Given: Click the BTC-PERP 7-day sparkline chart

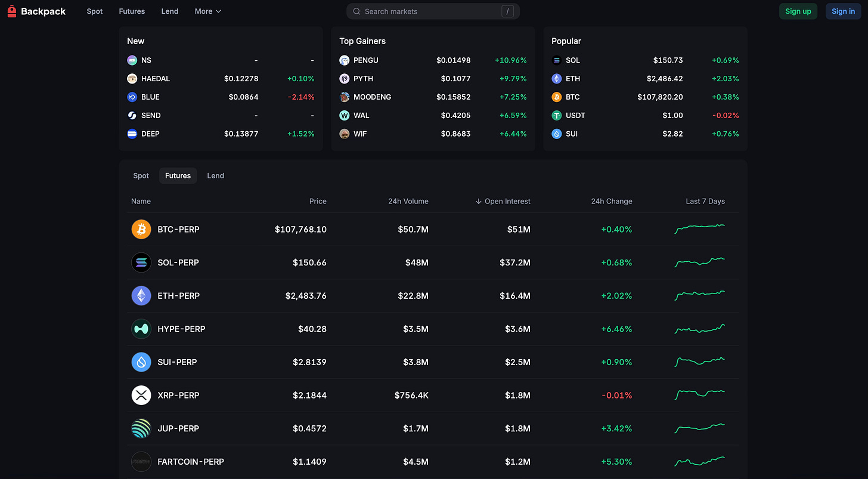Looking at the screenshot, I should point(700,229).
